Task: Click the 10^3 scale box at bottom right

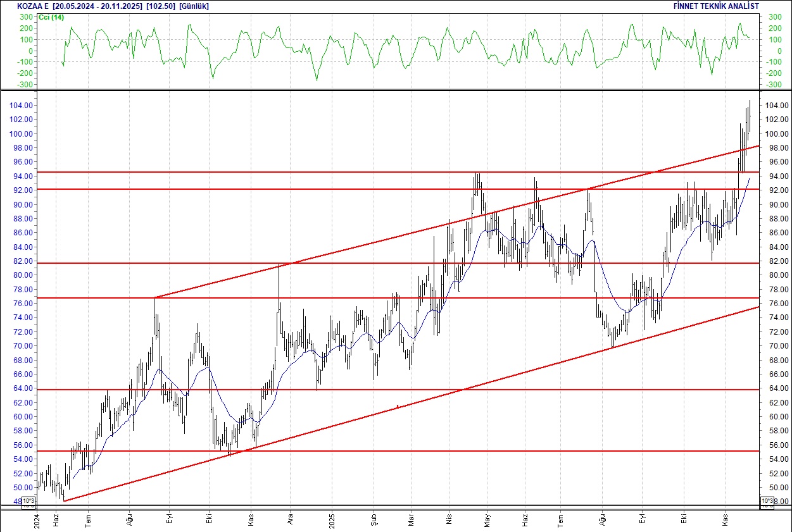Action: click(767, 500)
